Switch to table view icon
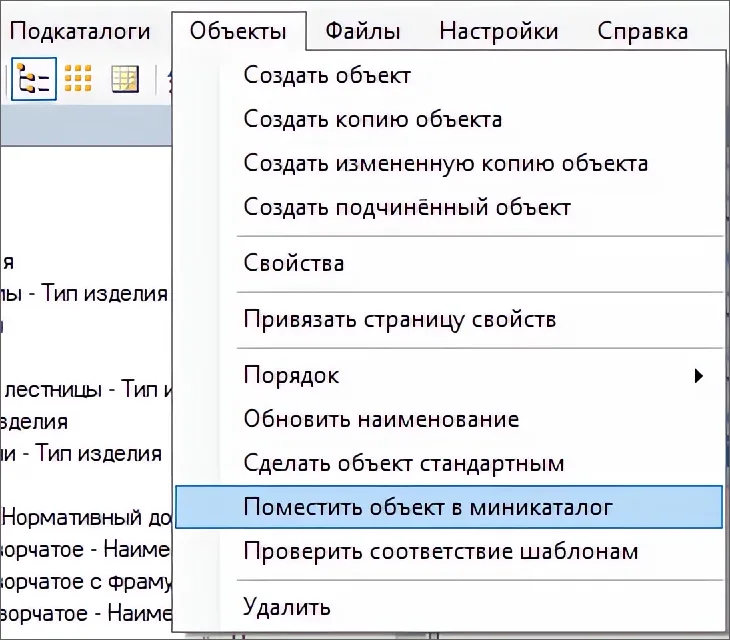 pos(125,77)
